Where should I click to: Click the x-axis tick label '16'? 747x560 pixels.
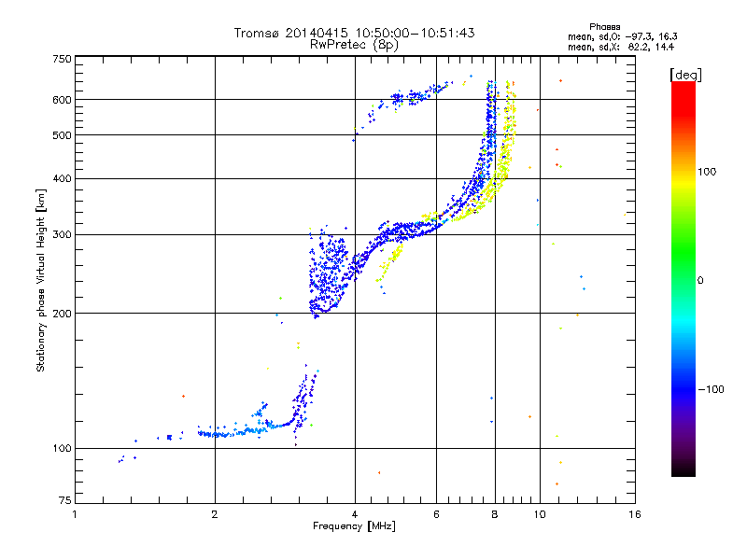click(635, 514)
